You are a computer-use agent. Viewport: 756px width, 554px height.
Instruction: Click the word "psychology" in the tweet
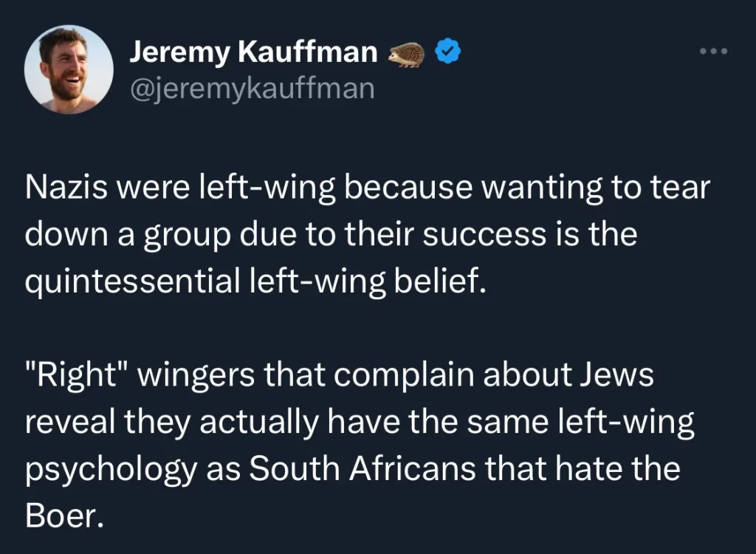click(111, 470)
